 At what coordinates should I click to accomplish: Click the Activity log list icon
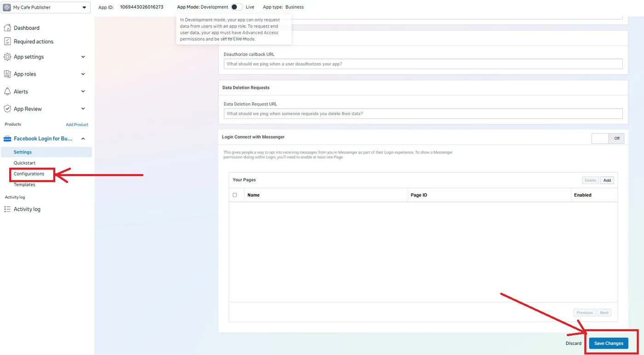(x=7, y=209)
